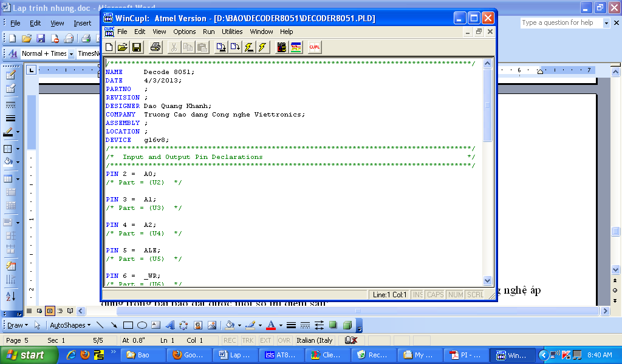Switch Word to Normal view

click(x=29, y=311)
